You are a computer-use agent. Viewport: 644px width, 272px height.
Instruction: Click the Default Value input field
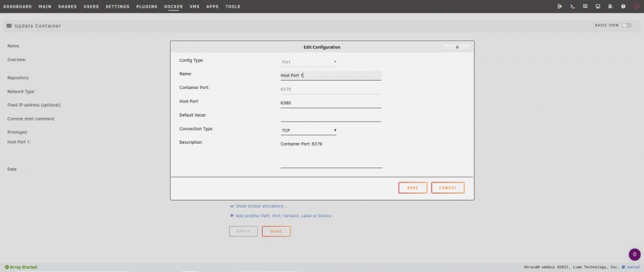pos(330,117)
